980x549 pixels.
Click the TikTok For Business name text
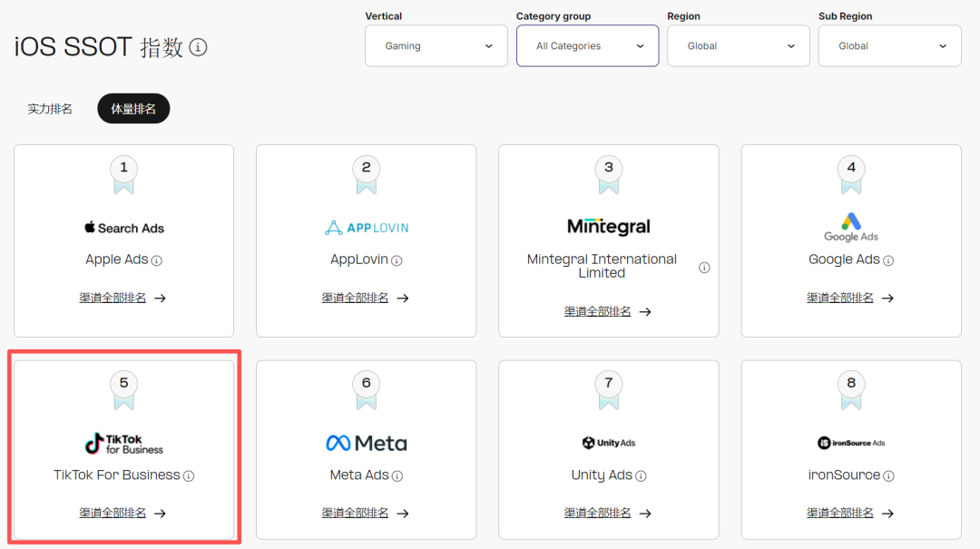point(117,475)
